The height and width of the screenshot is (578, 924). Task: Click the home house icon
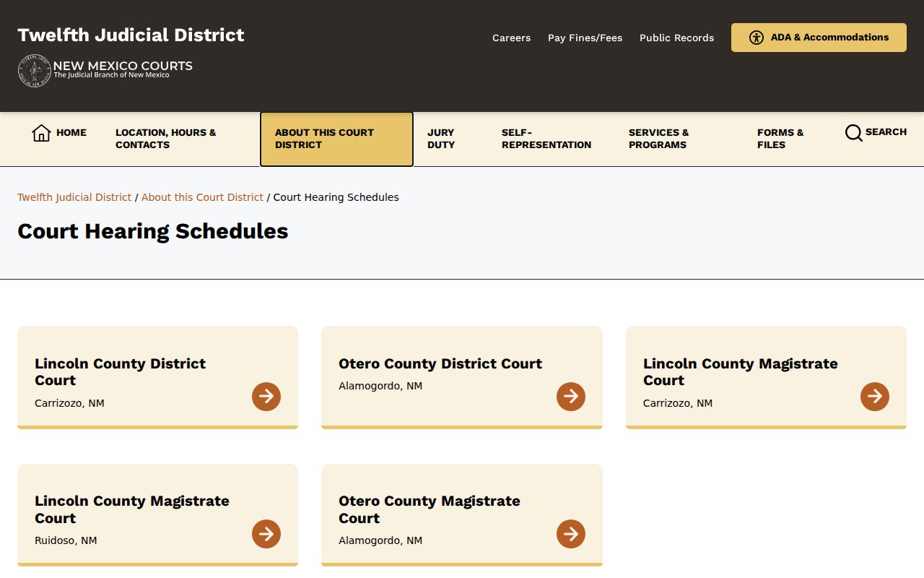(x=41, y=133)
